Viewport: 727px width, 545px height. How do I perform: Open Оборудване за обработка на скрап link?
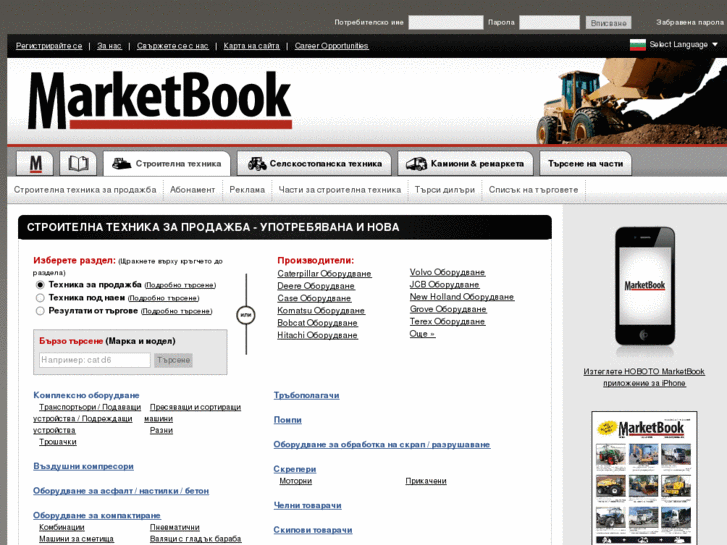(382, 444)
